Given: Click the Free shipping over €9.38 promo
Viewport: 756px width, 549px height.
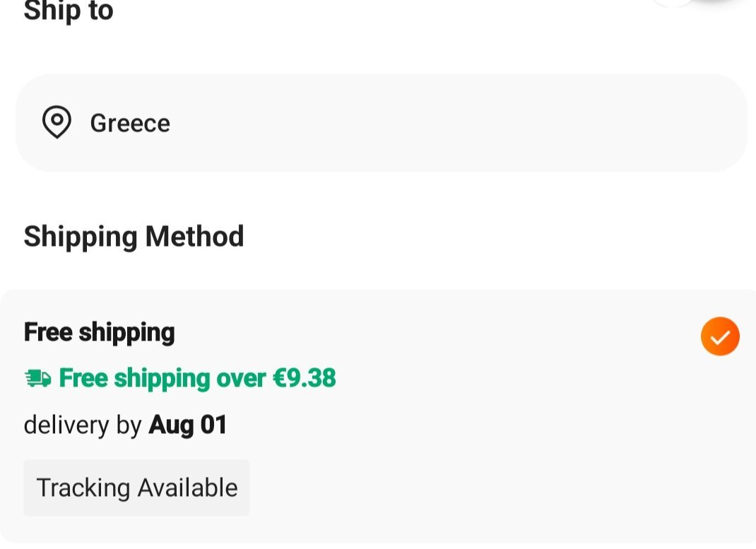Looking at the screenshot, I should 180,379.
